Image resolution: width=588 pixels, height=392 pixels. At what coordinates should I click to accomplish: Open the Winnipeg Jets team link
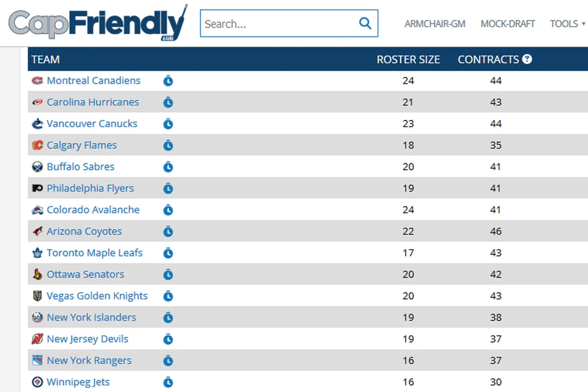78,382
